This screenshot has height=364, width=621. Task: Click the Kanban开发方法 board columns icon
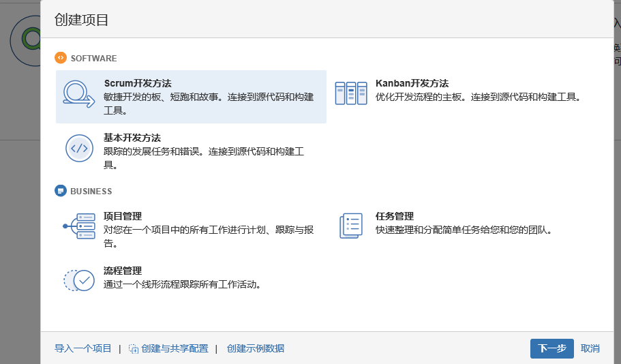coord(351,93)
